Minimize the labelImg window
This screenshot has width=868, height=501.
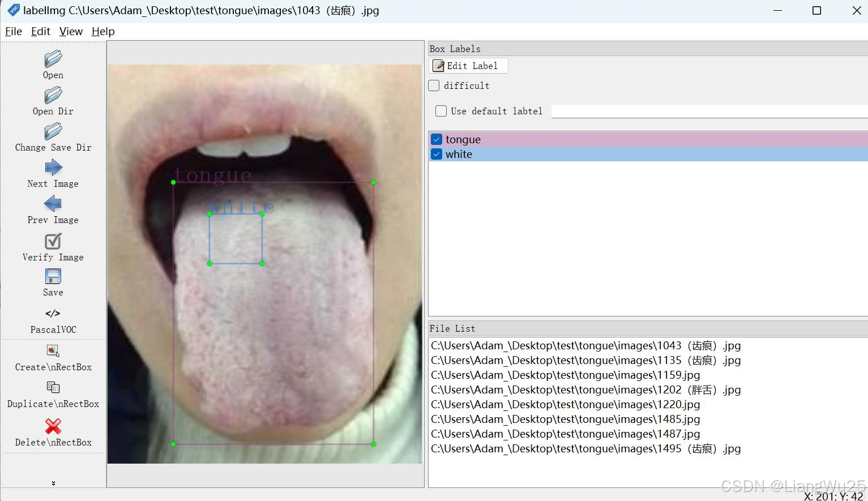[777, 10]
